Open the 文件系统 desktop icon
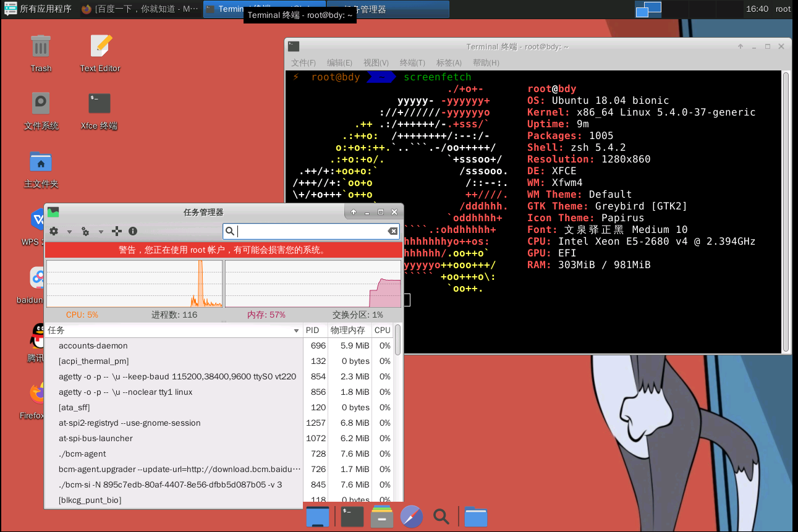This screenshot has width=798, height=532. (41, 111)
